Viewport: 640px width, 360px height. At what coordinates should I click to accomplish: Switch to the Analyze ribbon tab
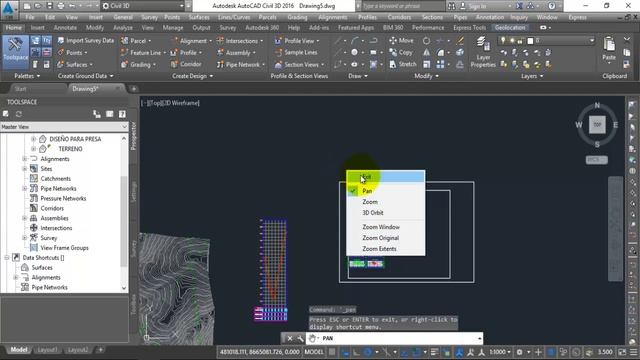(123, 28)
